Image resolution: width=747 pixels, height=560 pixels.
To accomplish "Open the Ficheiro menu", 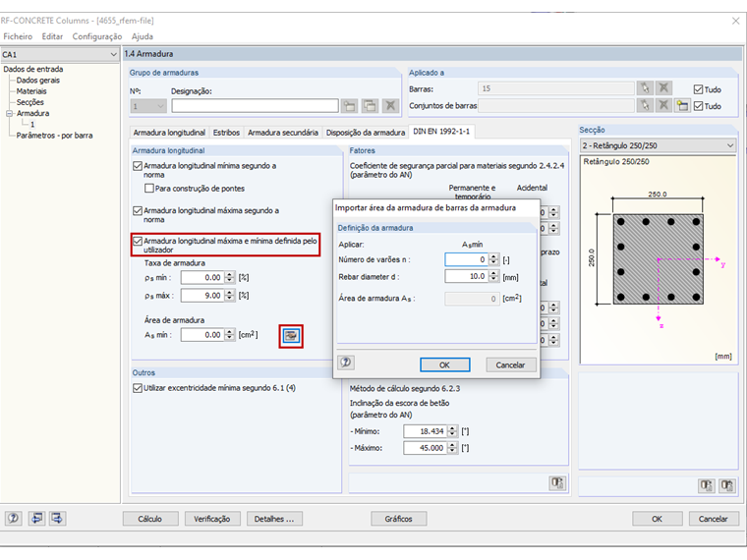I will point(18,36).
